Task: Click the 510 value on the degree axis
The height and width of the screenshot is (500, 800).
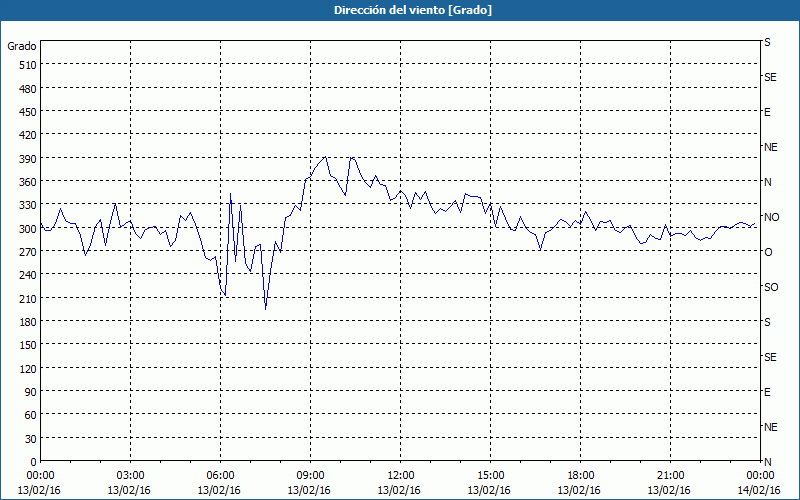Action: tap(29, 65)
